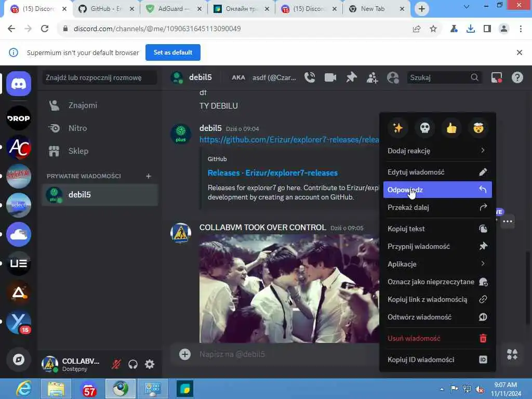React with the sparkles emoji
The height and width of the screenshot is (399, 532).
pos(397,128)
